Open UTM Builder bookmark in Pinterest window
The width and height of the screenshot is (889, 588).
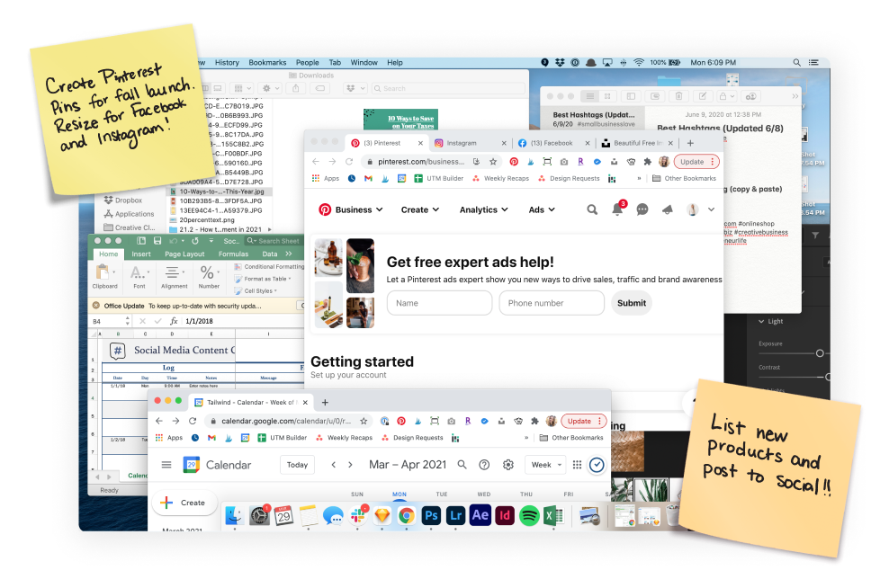point(439,178)
